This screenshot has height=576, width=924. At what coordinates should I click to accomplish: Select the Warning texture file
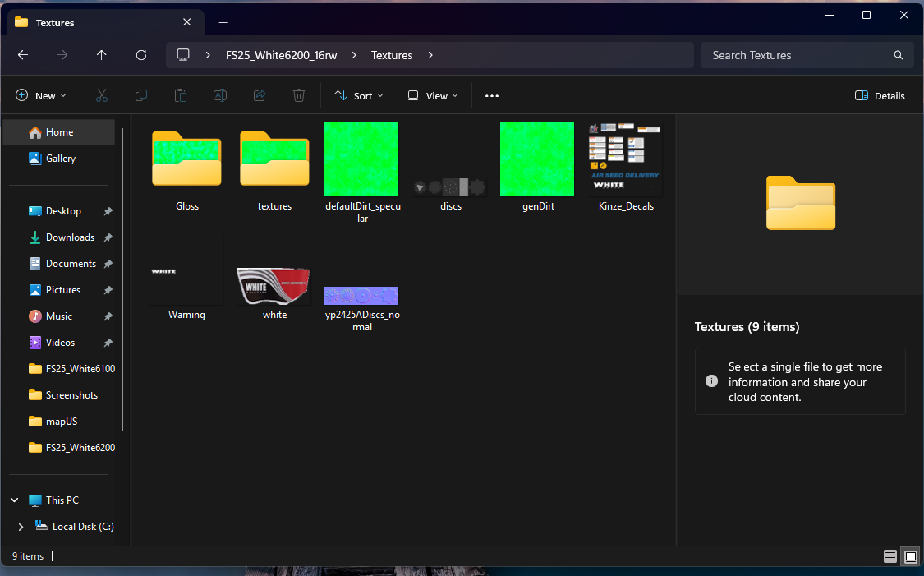pos(186,277)
